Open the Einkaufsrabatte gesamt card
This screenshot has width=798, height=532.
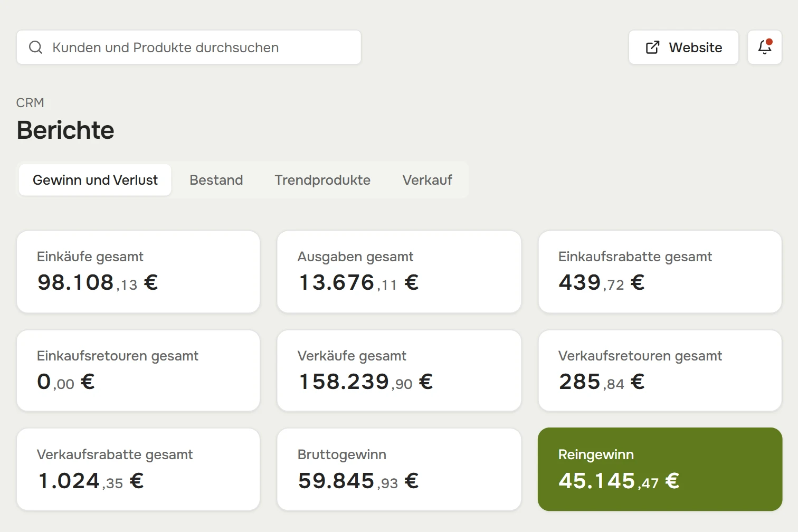660,272
